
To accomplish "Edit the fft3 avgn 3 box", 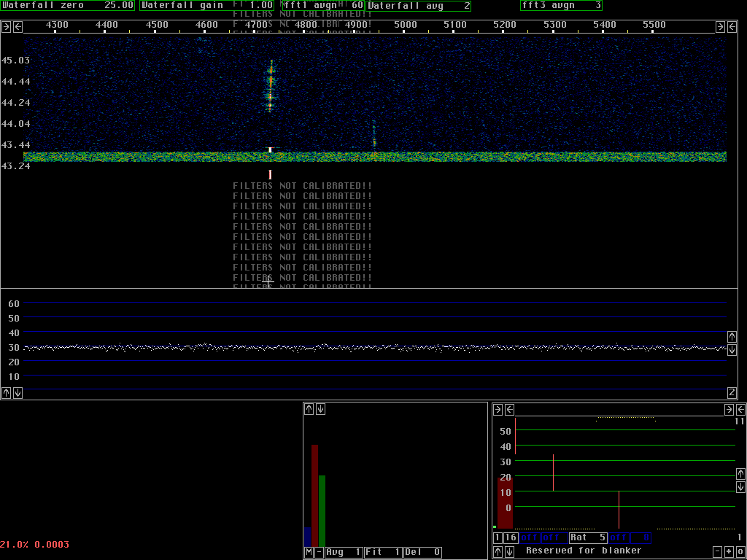I will click(x=561, y=6).
